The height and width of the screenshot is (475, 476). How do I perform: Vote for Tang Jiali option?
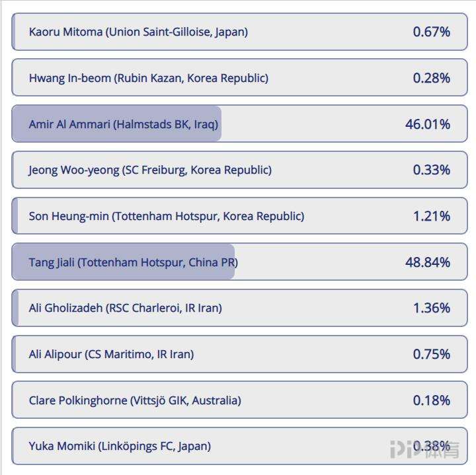(239, 262)
